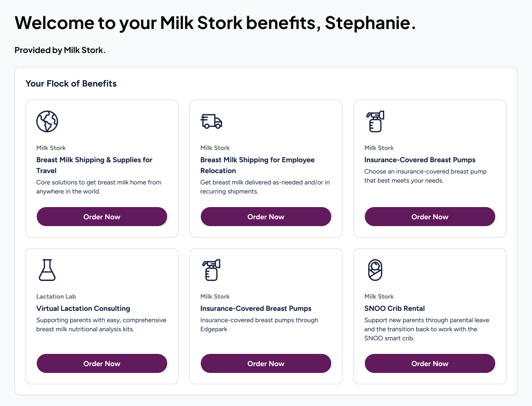This screenshot has height=406, width=532.
Task: Order Now for Breast Milk Shipping for Travel
Action: pyautogui.click(x=102, y=217)
